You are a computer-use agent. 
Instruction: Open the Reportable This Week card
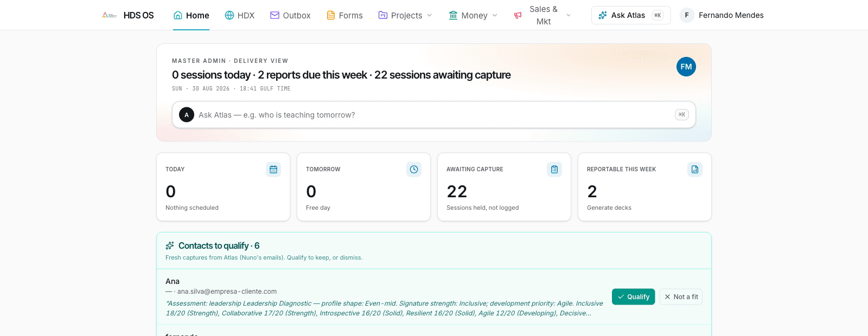644,187
